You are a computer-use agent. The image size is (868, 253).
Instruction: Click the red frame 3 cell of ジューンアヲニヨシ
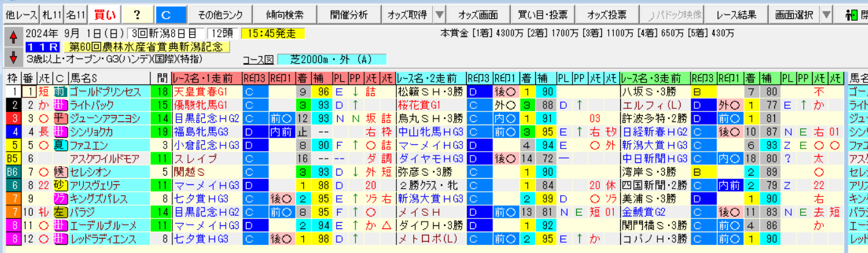[x=13, y=118]
